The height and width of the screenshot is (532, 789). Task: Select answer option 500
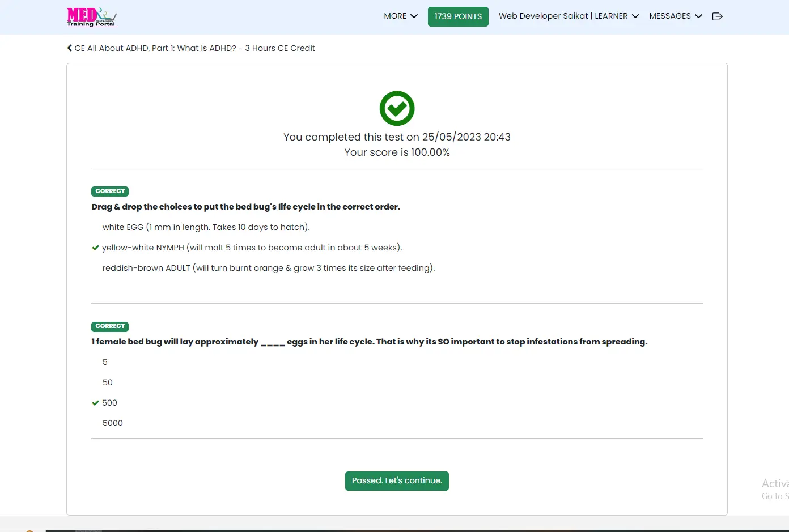pyautogui.click(x=109, y=403)
